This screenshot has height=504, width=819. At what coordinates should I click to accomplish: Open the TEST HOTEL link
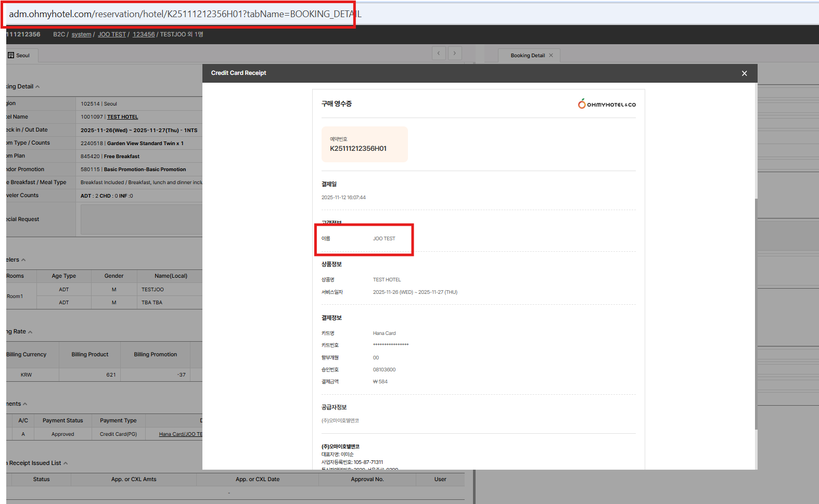click(122, 117)
